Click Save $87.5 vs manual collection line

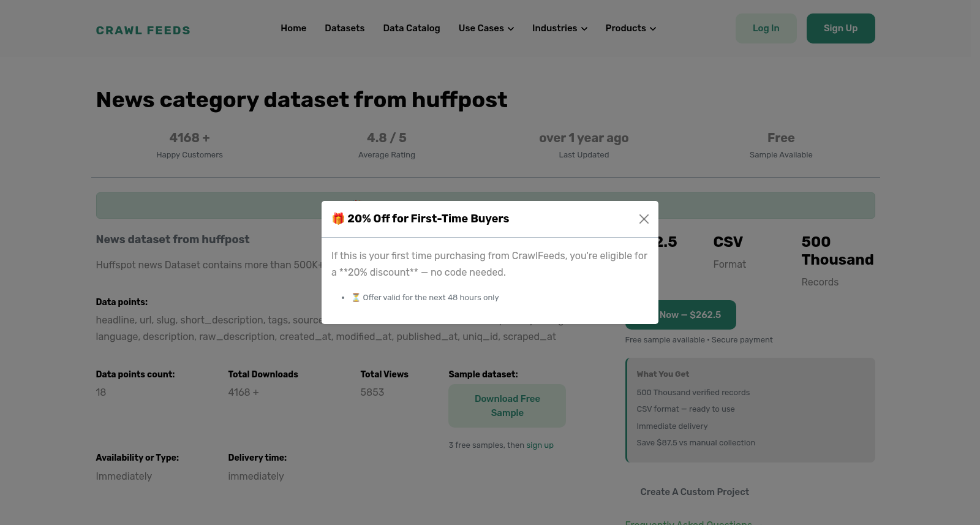coord(696,443)
